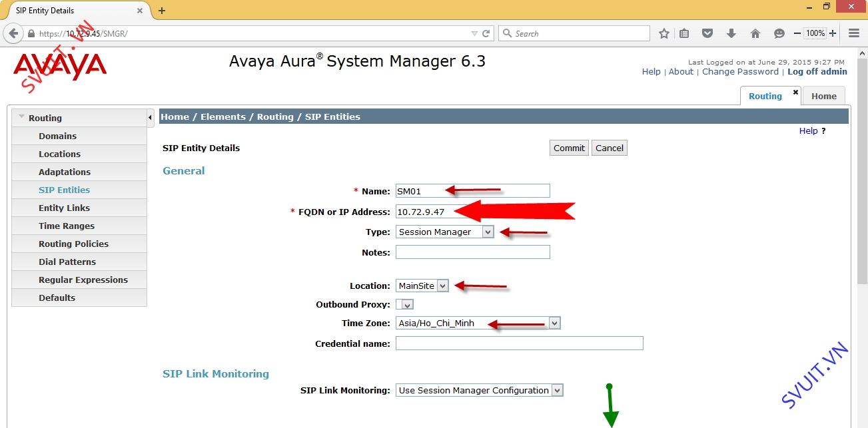Switch to the Home tab

click(824, 96)
